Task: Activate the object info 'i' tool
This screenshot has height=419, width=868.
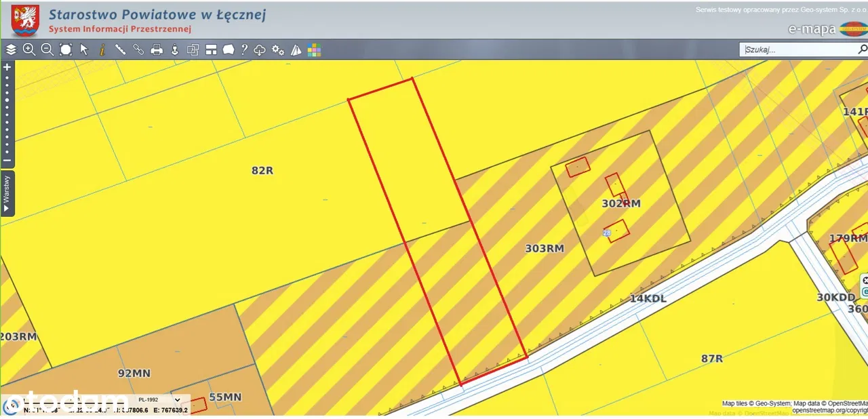Action: point(102,49)
